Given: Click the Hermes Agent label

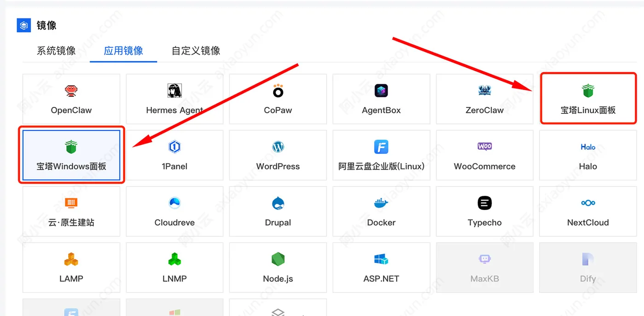Looking at the screenshot, I should pyautogui.click(x=174, y=110).
